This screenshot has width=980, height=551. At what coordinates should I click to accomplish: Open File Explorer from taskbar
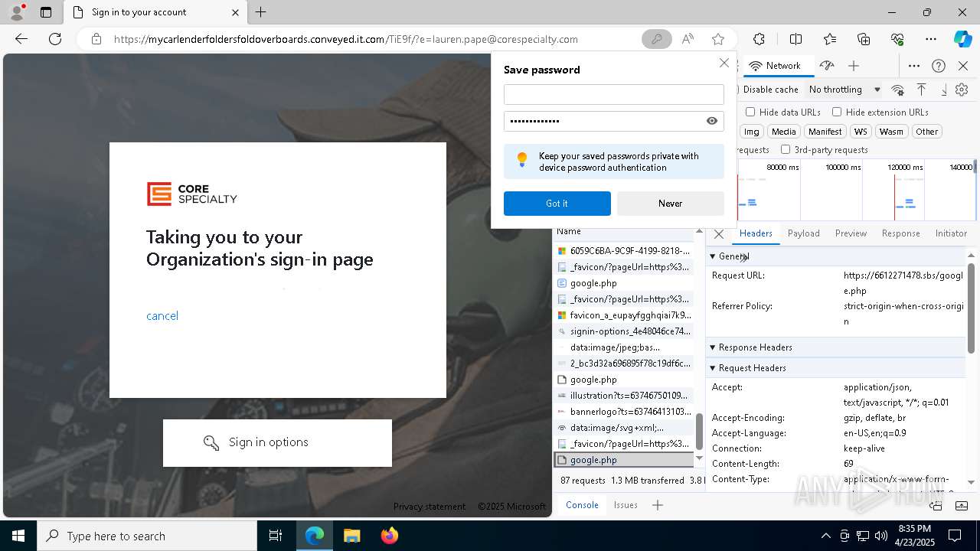pyautogui.click(x=351, y=536)
